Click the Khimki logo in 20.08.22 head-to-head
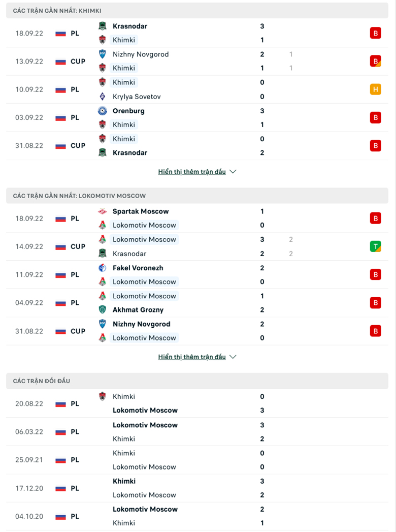The height and width of the screenshot is (532, 396). pos(103,397)
